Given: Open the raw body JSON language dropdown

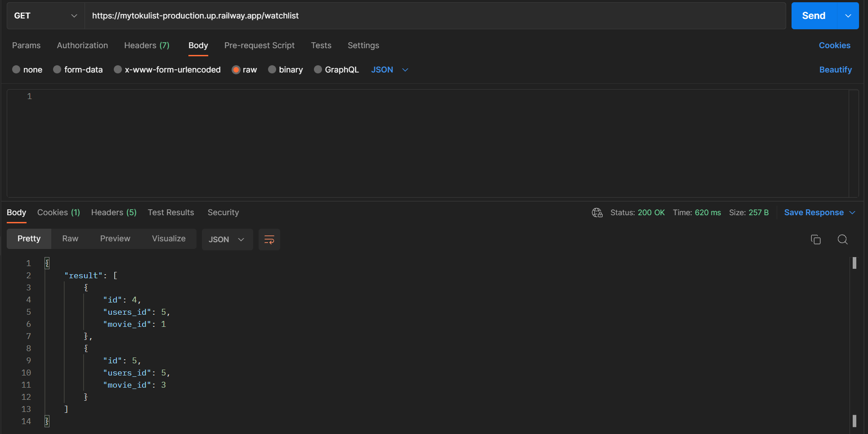Looking at the screenshot, I should pyautogui.click(x=389, y=70).
